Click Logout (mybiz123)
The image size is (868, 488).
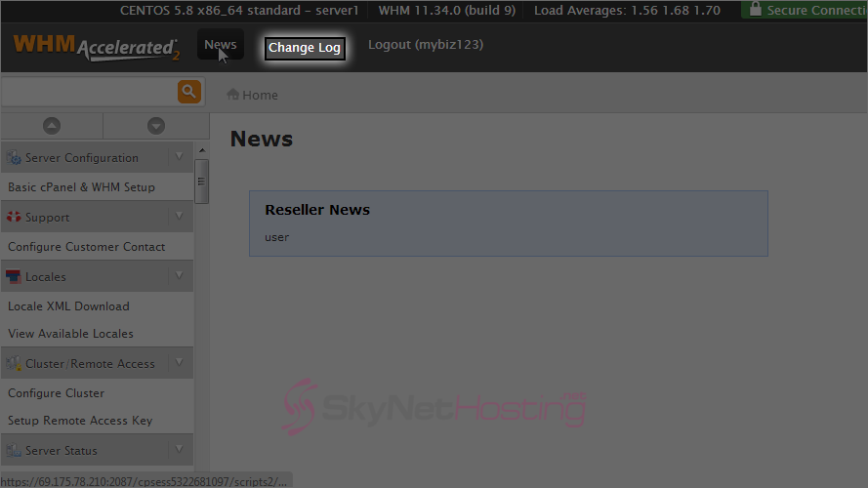(426, 44)
